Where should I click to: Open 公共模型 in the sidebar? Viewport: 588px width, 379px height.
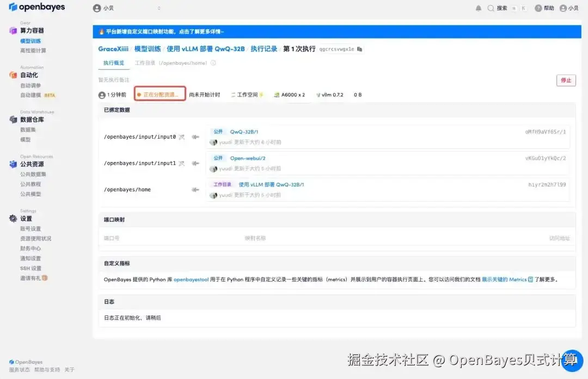(x=30, y=194)
